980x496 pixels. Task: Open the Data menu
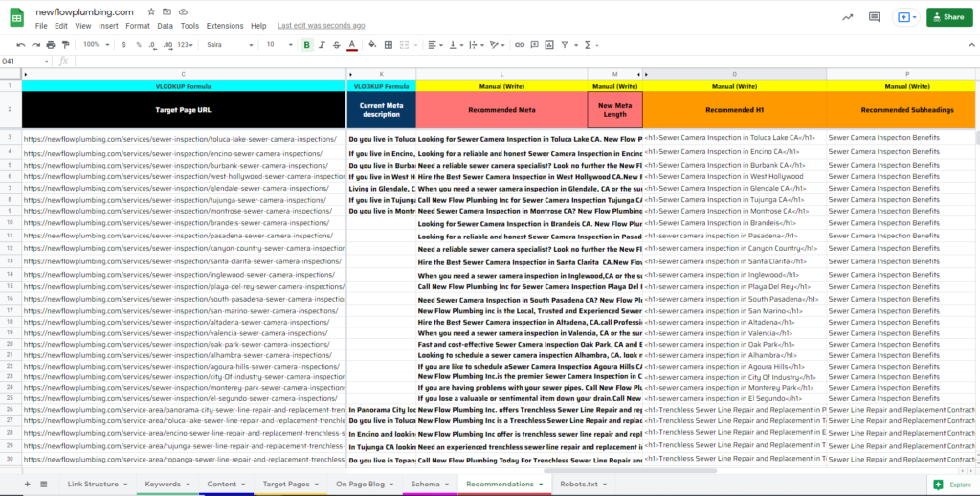(165, 26)
